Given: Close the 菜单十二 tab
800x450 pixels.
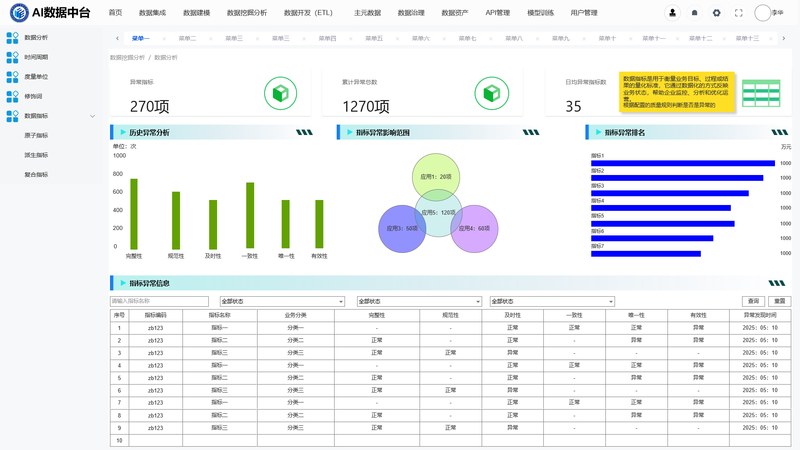Looking at the screenshot, I should coord(724,39).
